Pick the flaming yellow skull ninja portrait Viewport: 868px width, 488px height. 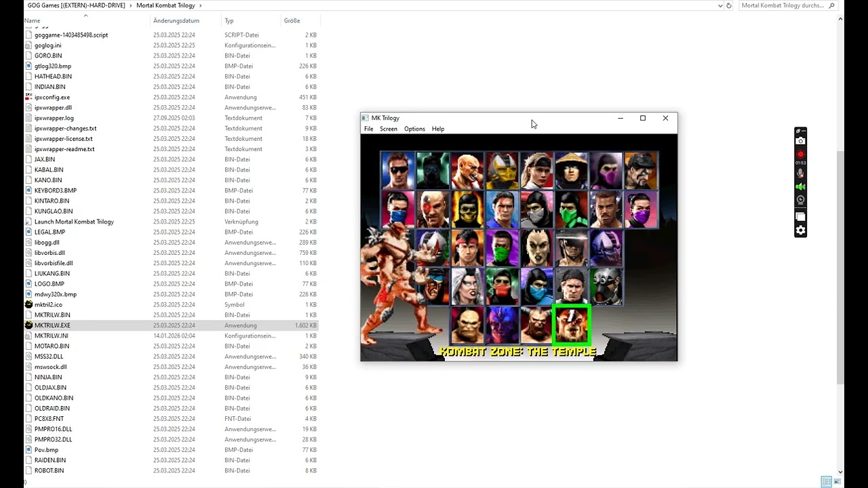point(467,209)
